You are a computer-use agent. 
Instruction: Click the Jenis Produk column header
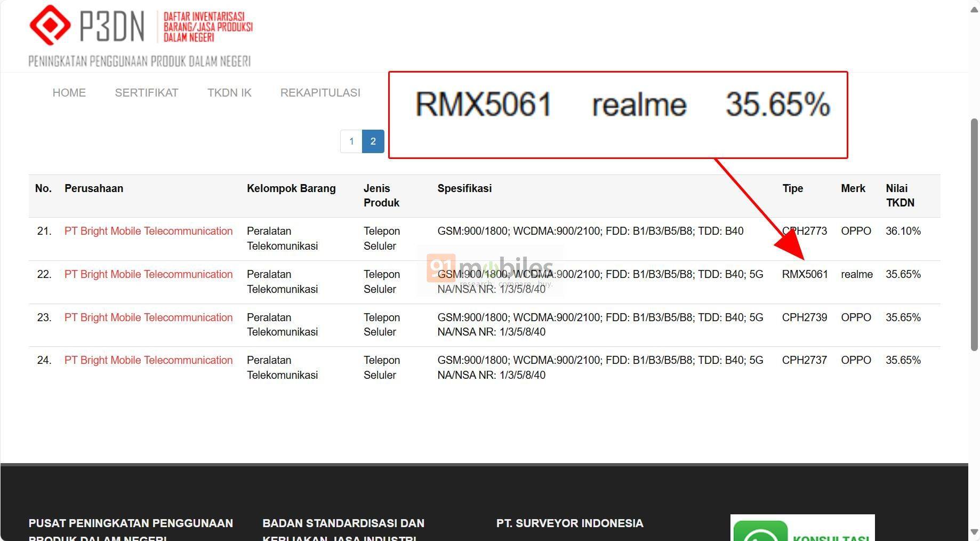381,195
